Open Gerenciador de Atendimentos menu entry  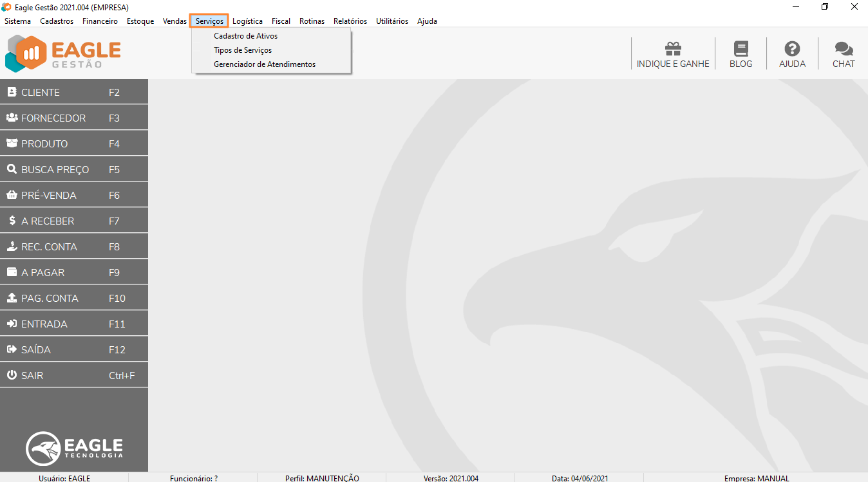coord(265,64)
